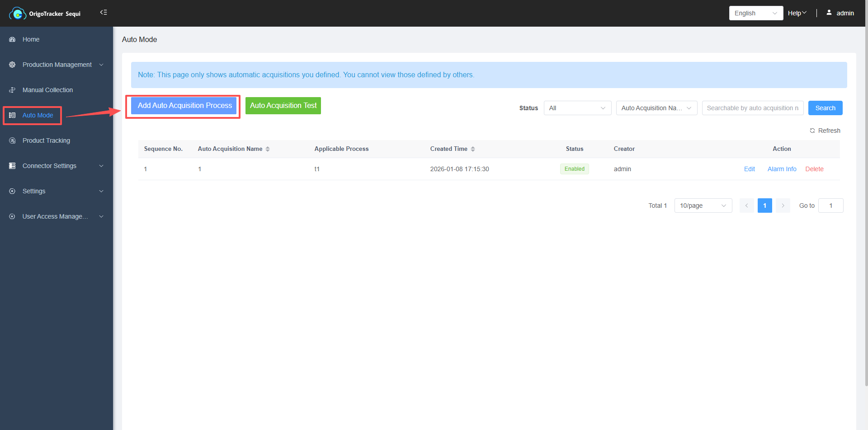
Task: Click the Manual Collection sidebar icon
Action: click(x=12, y=90)
